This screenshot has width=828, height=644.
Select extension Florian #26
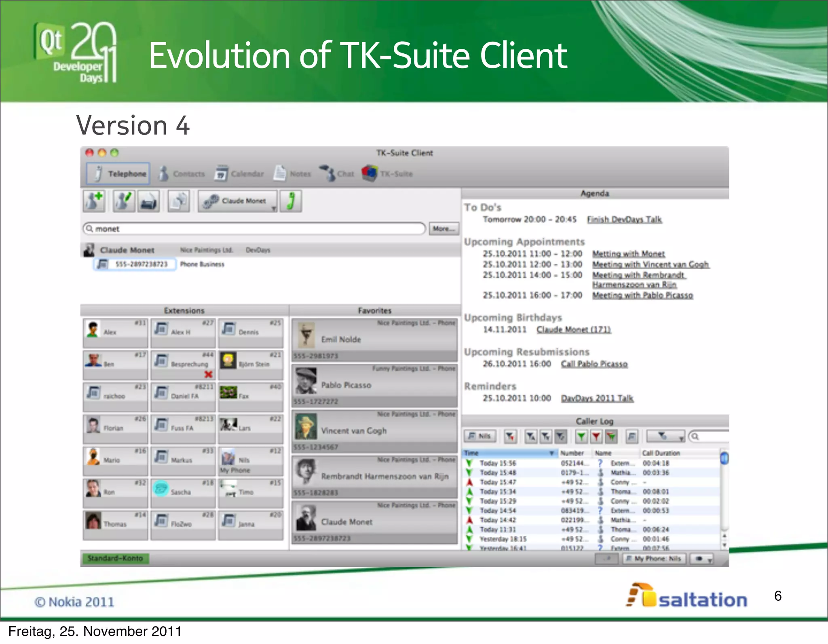[x=115, y=429]
